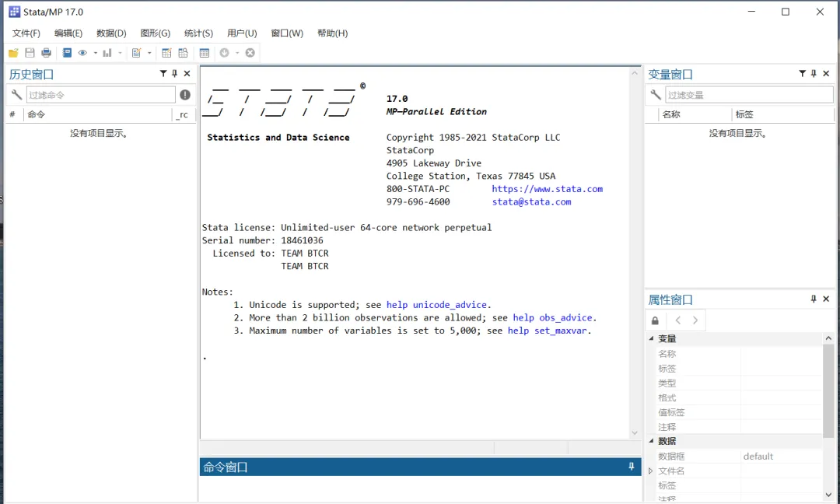Click the next variable arrow in Properties

695,320
